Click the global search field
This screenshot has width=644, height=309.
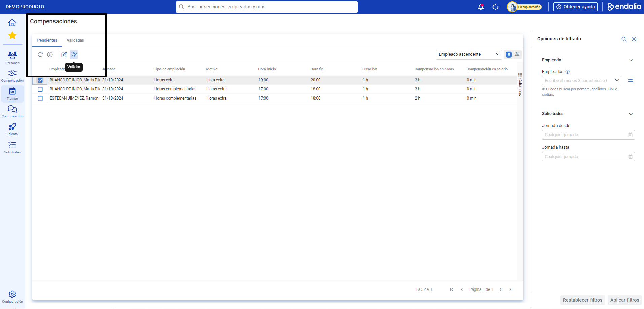tap(267, 7)
